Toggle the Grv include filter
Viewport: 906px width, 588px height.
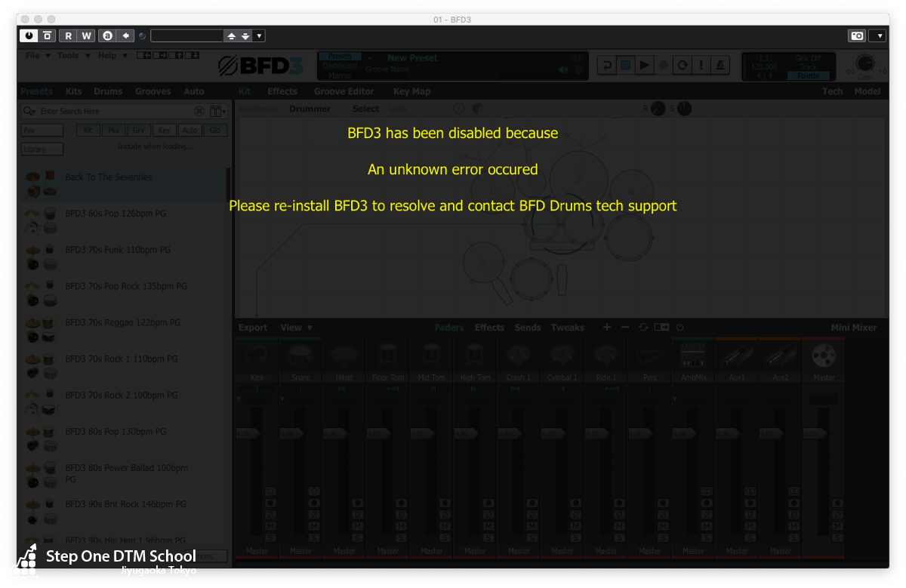(138, 130)
